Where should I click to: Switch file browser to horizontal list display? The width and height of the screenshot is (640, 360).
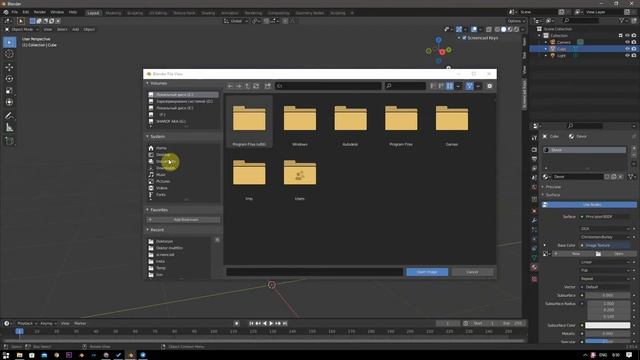(441, 86)
